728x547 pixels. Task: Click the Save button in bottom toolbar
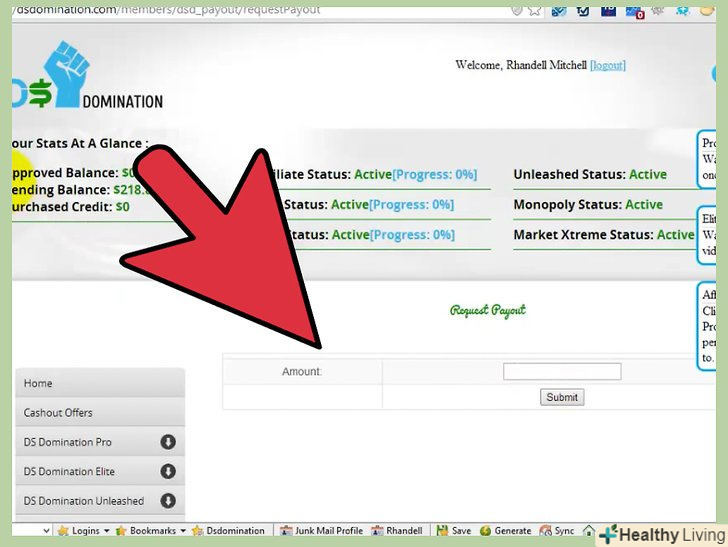coord(454,530)
